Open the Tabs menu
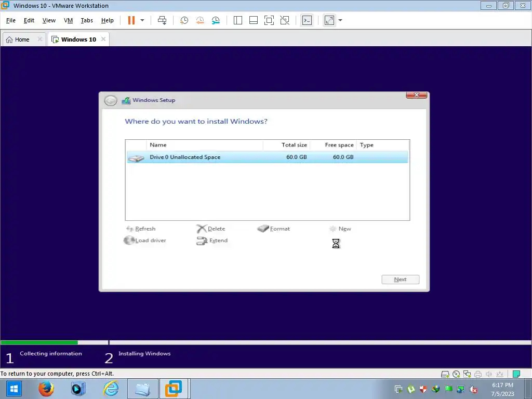Image resolution: width=532 pixels, height=399 pixels. coord(87,20)
